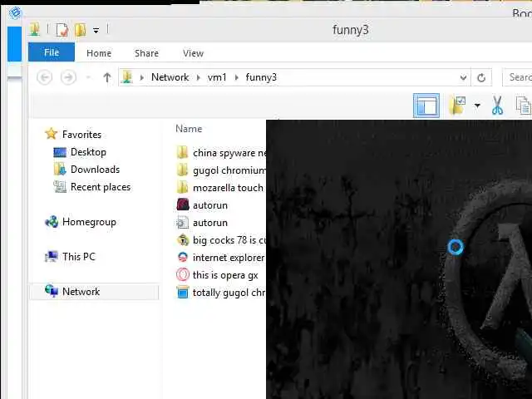Select the autorun file with red icon
The image size is (532, 399).
pyautogui.click(x=202, y=205)
